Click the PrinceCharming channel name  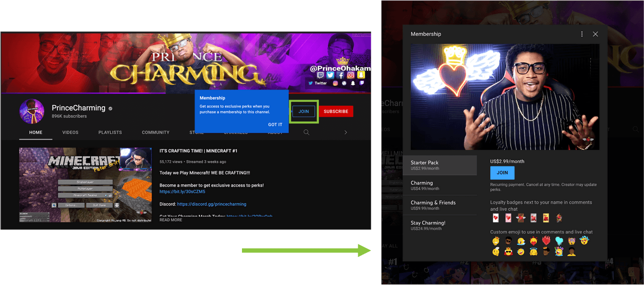(x=79, y=108)
